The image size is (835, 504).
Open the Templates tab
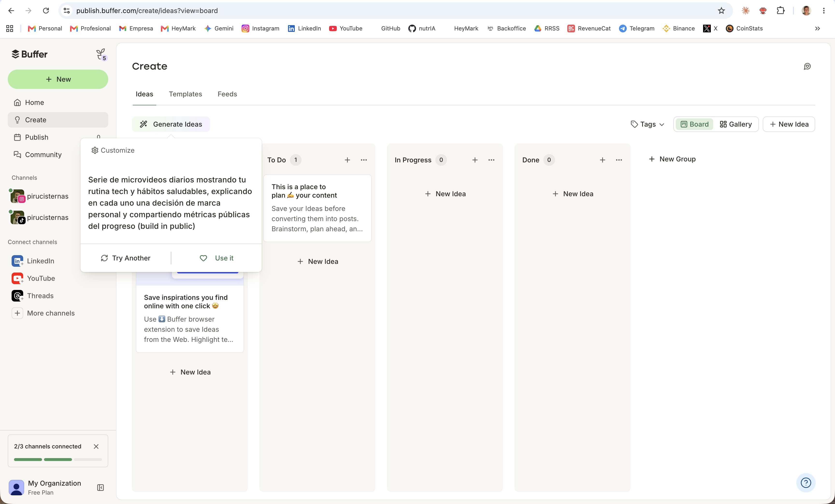point(185,94)
